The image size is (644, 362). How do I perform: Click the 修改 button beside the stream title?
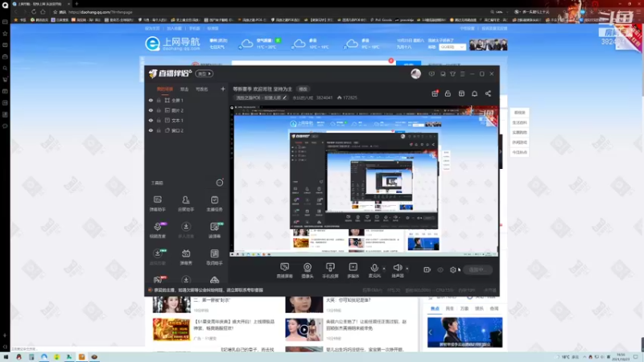(x=303, y=89)
